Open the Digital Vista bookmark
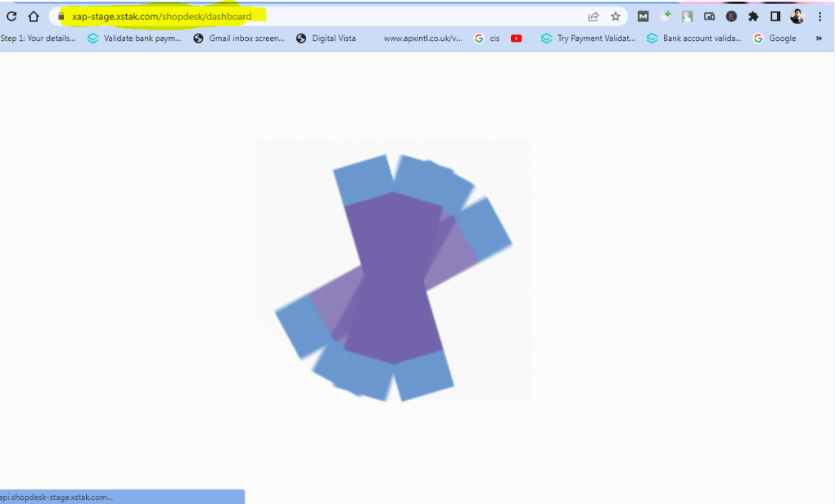835x504 pixels. click(326, 38)
